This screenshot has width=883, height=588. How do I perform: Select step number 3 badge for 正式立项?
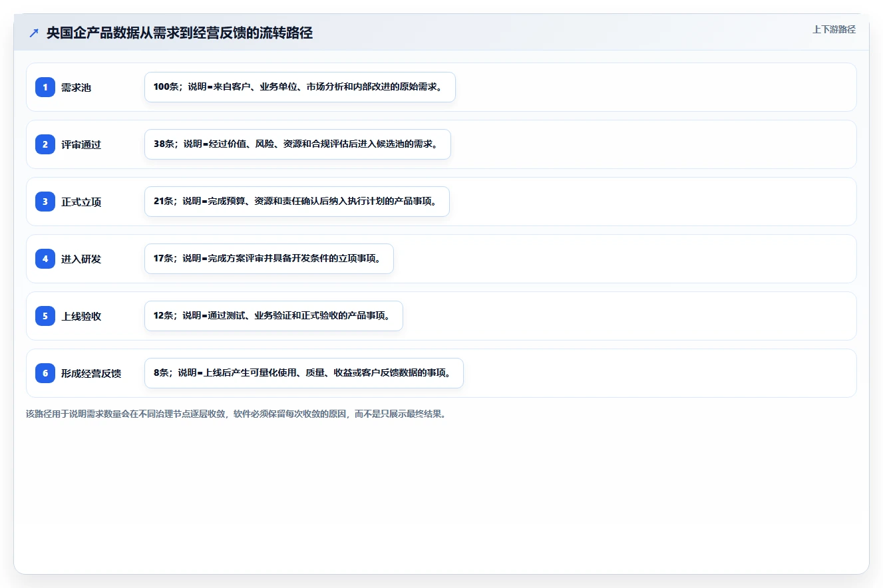tap(45, 202)
